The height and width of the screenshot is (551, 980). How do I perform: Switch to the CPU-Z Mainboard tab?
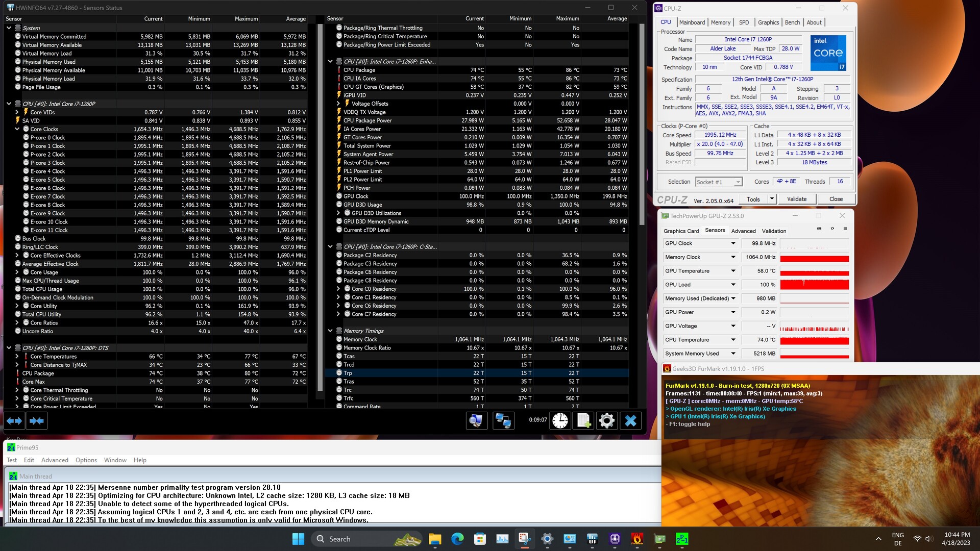[x=692, y=22]
